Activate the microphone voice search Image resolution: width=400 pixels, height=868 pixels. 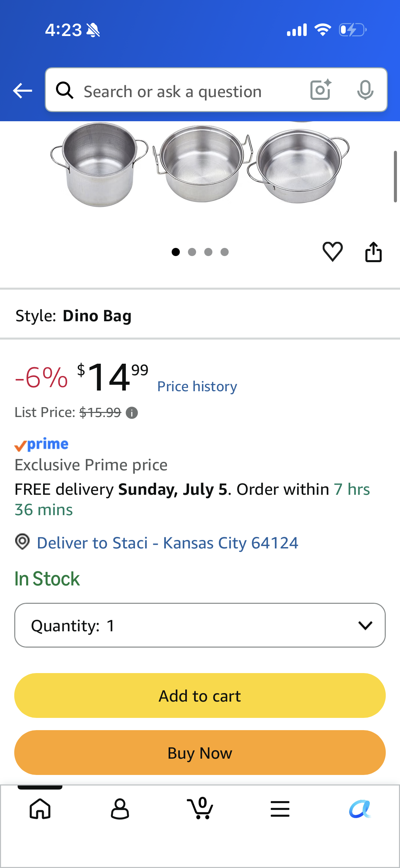coord(365,90)
